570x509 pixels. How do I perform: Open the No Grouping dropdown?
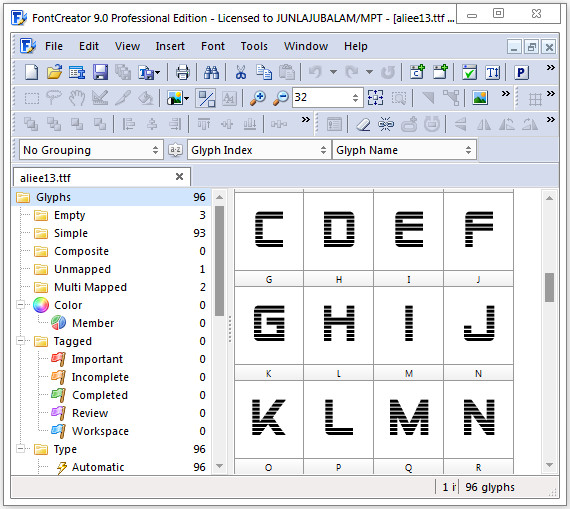coord(91,150)
